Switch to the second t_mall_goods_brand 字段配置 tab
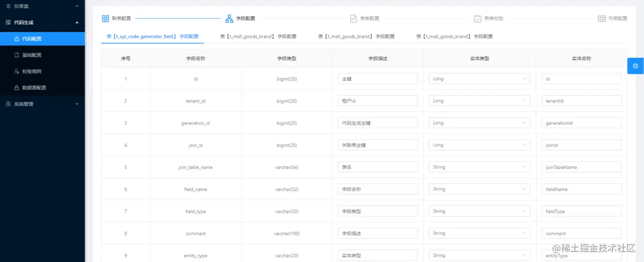644x262 pixels. (258, 37)
